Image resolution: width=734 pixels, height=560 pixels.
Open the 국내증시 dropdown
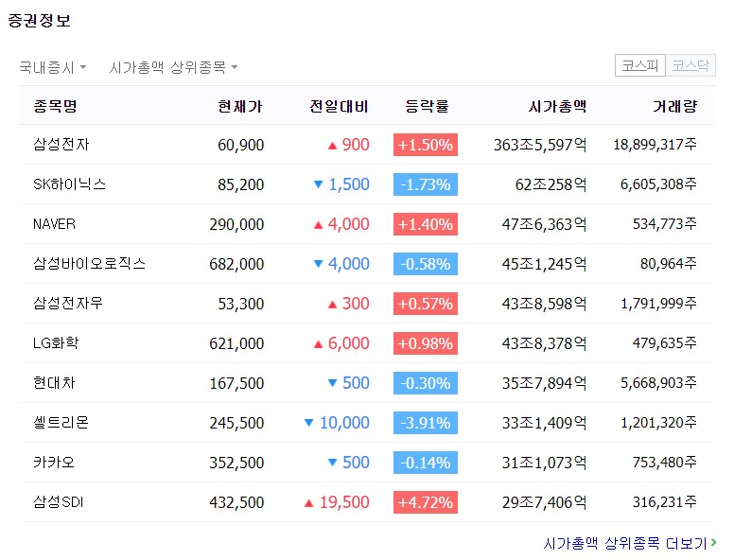tap(52, 67)
